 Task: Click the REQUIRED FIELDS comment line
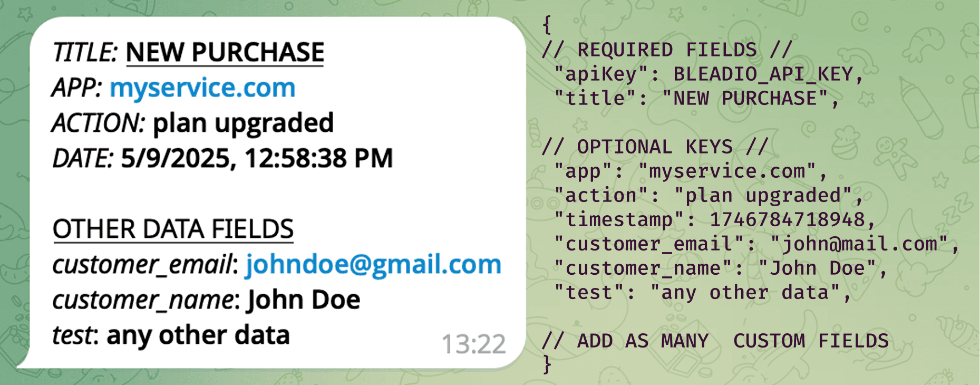(667, 50)
